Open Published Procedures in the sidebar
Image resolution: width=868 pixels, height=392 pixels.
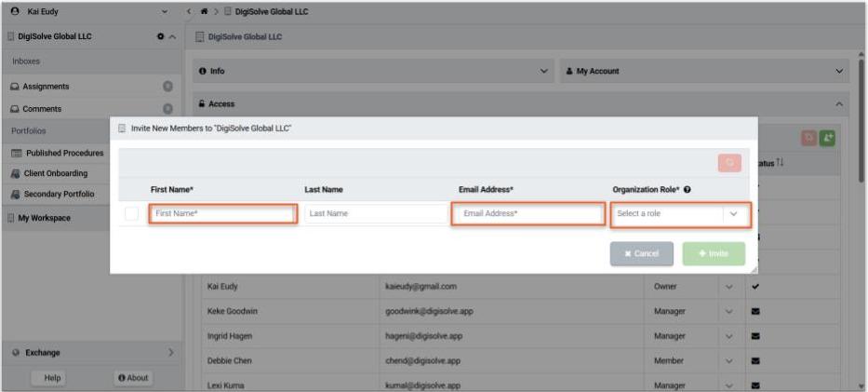64,153
